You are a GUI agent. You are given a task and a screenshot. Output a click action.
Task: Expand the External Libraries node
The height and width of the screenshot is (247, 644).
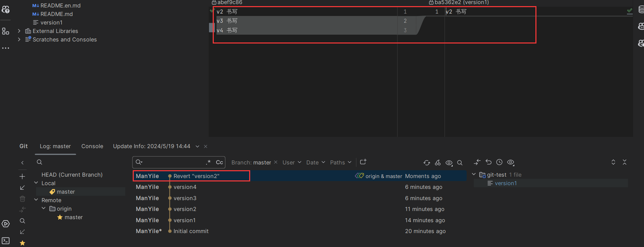tap(19, 31)
